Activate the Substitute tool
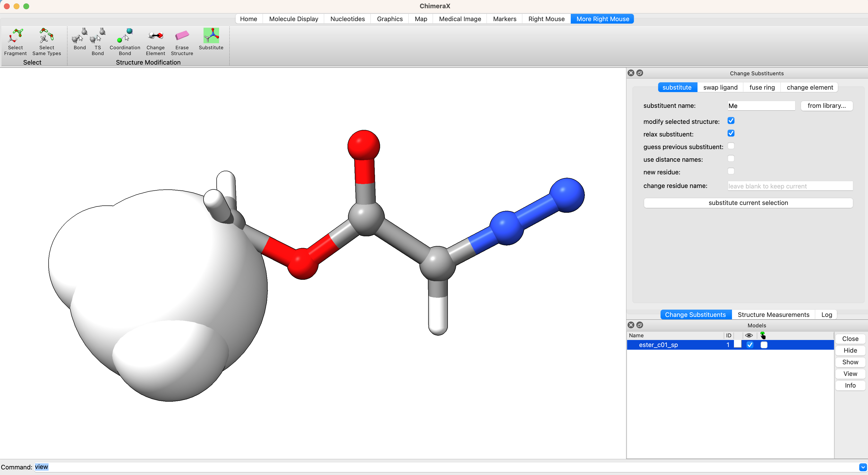868x475 pixels. [211, 39]
